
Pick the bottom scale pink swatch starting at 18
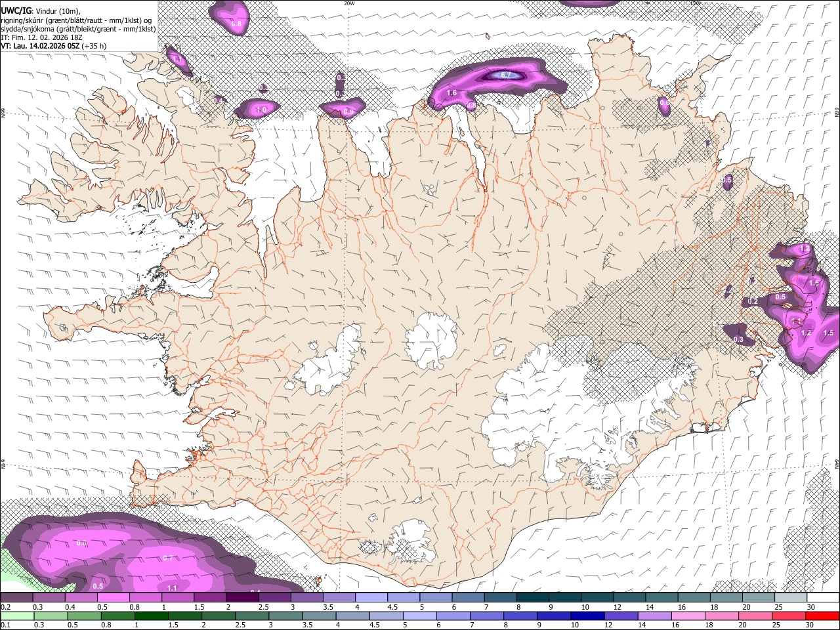click(723, 616)
